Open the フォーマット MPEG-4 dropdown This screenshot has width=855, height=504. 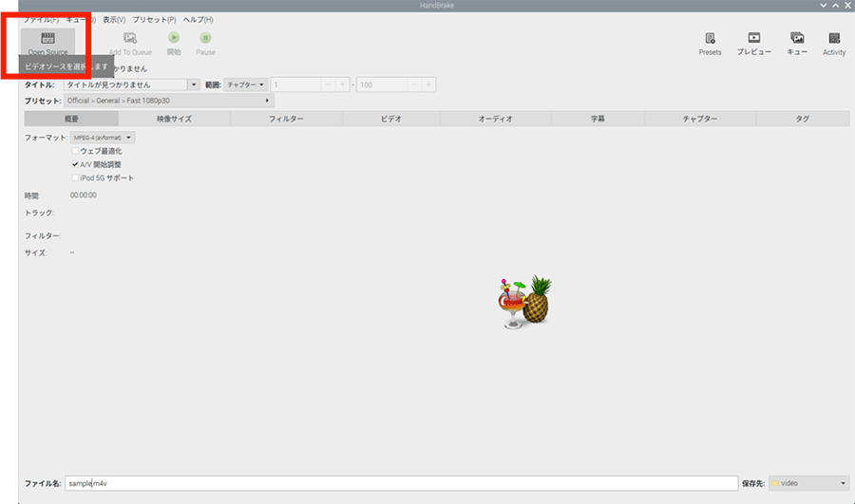[102, 138]
